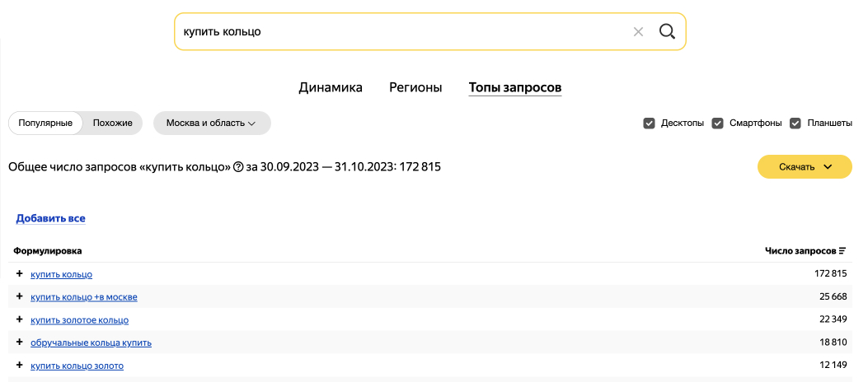Click the magnifying glass search icon
Viewport: 868px width, 382px height.
coord(667,32)
